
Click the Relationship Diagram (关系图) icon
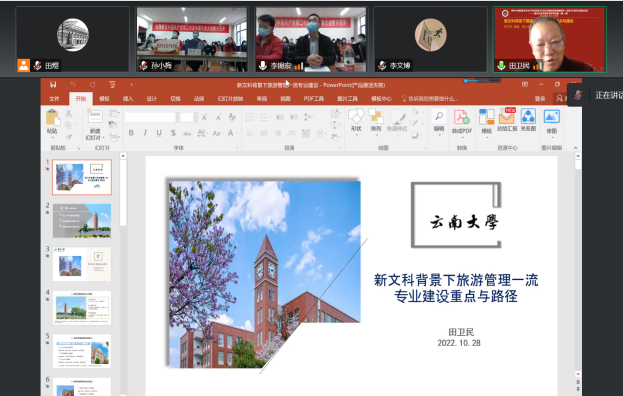528,116
